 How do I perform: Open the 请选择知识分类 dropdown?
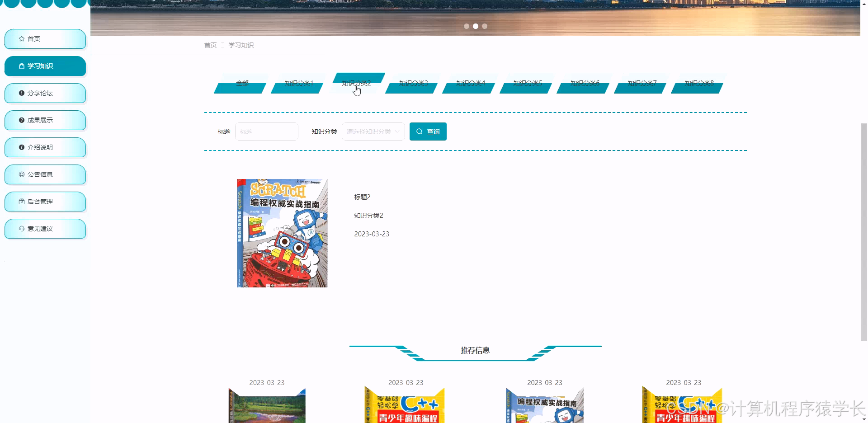(x=373, y=132)
